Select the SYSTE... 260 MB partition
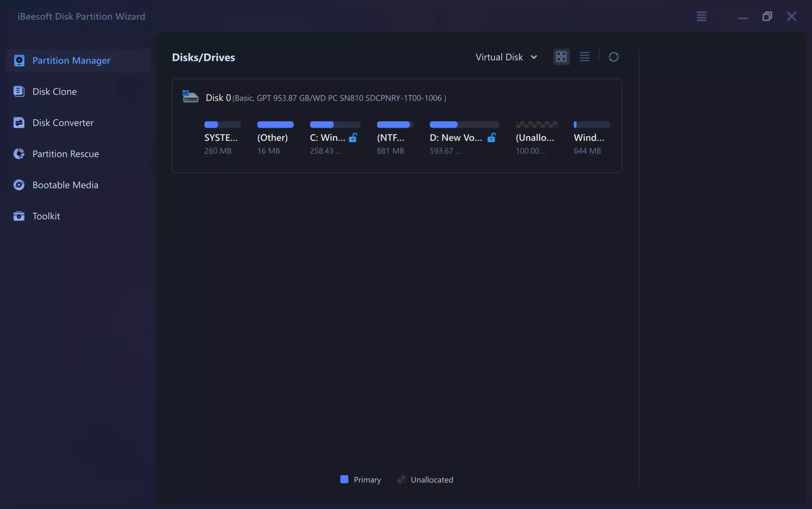812x509 pixels. point(222,138)
